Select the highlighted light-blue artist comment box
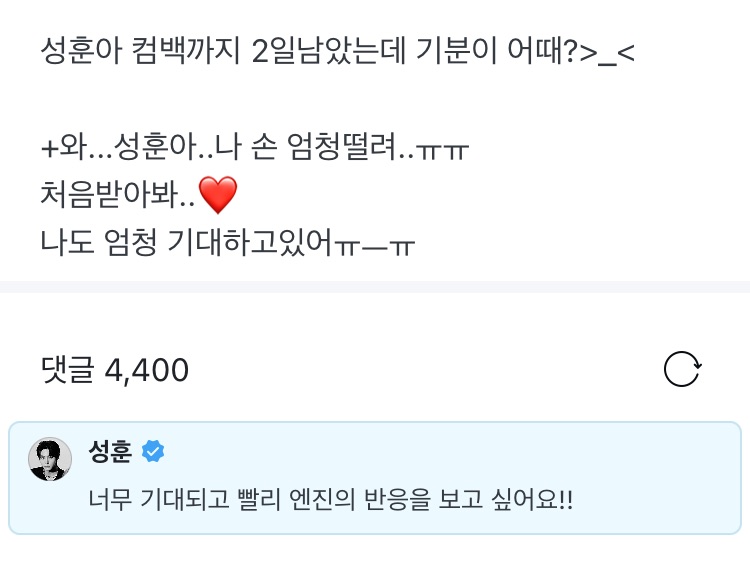This screenshot has width=750, height=562. pyautogui.click(x=375, y=478)
